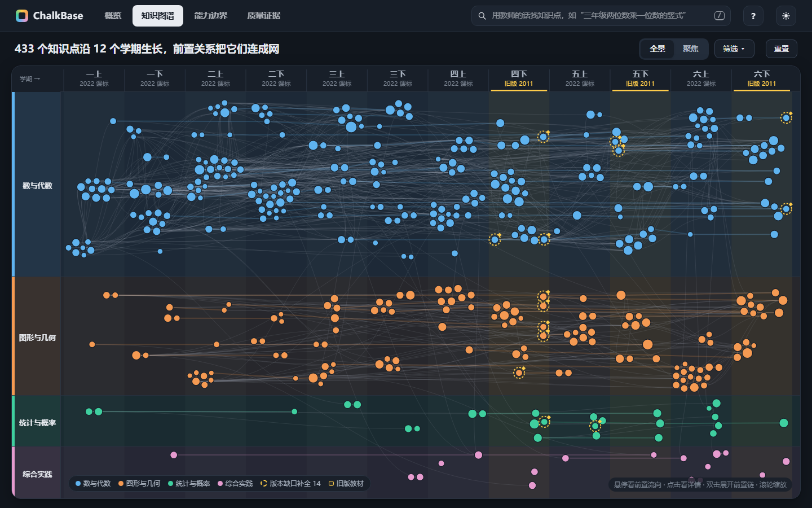
Task: Click the 统计与概率 row label
Action: point(37,423)
